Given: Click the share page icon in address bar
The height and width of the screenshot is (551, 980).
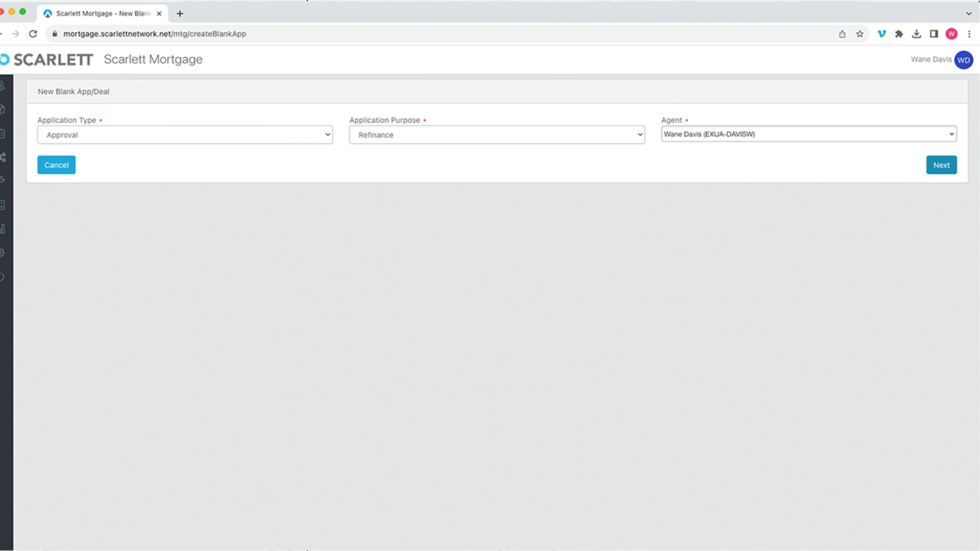Looking at the screenshot, I should pos(842,34).
